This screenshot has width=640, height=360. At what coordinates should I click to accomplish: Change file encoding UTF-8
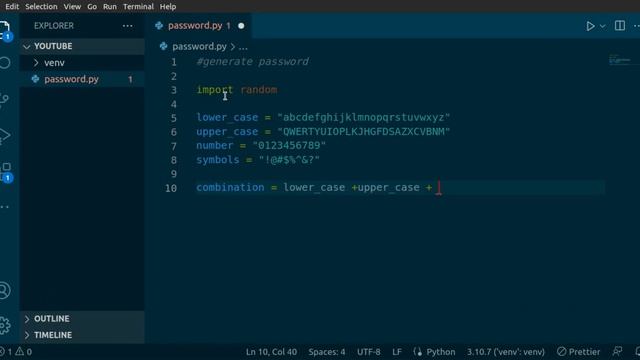(x=369, y=351)
